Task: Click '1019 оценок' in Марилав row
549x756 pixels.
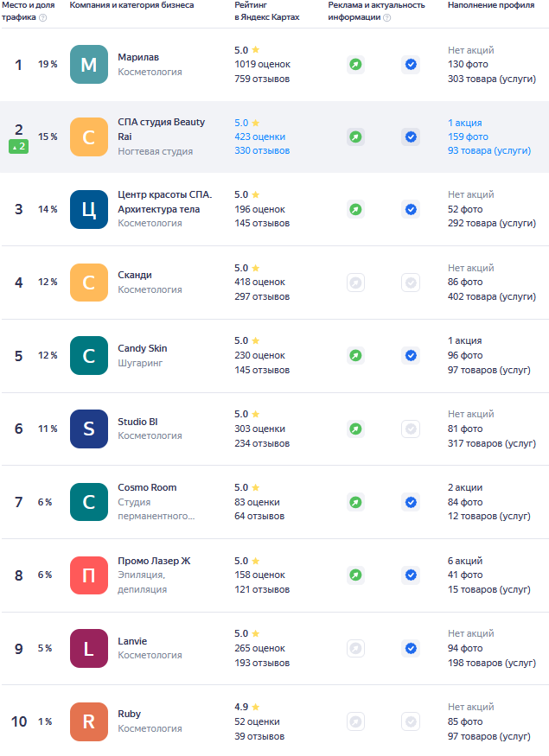Action: (x=263, y=64)
